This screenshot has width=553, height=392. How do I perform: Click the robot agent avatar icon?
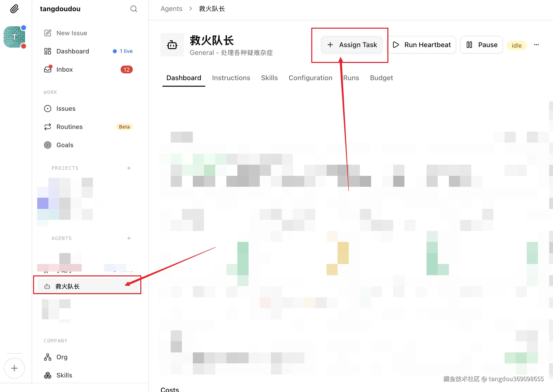tap(172, 45)
